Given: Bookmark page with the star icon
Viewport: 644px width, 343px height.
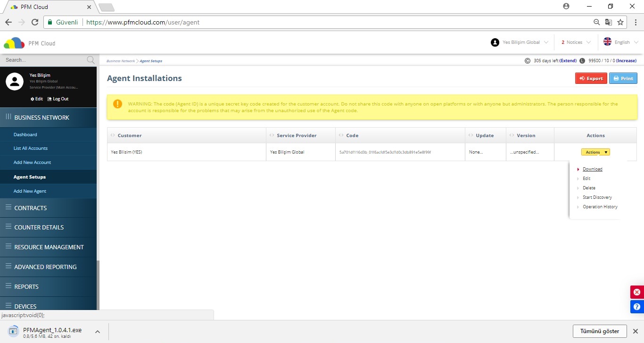Looking at the screenshot, I should pyautogui.click(x=620, y=22).
